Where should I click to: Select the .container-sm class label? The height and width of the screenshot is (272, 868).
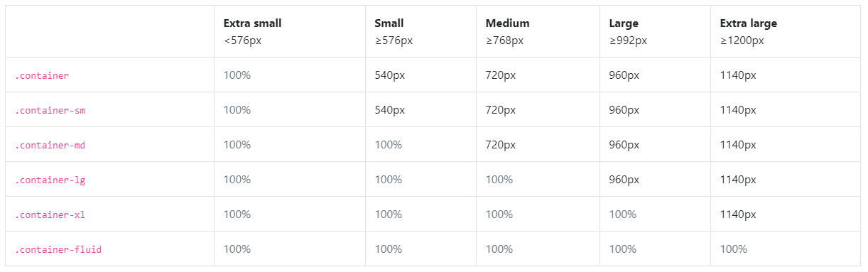pos(50,110)
